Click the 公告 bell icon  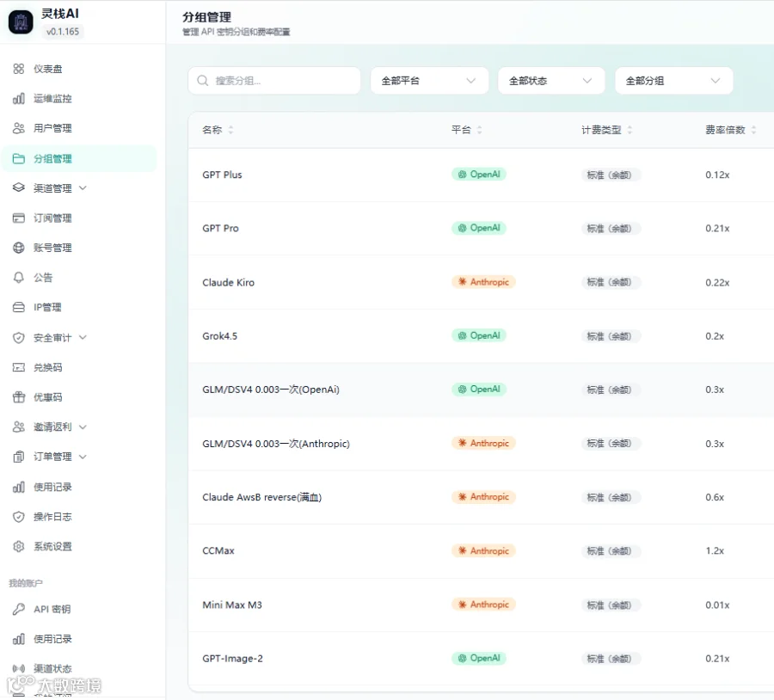pyautogui.click(x=19, y=278)
